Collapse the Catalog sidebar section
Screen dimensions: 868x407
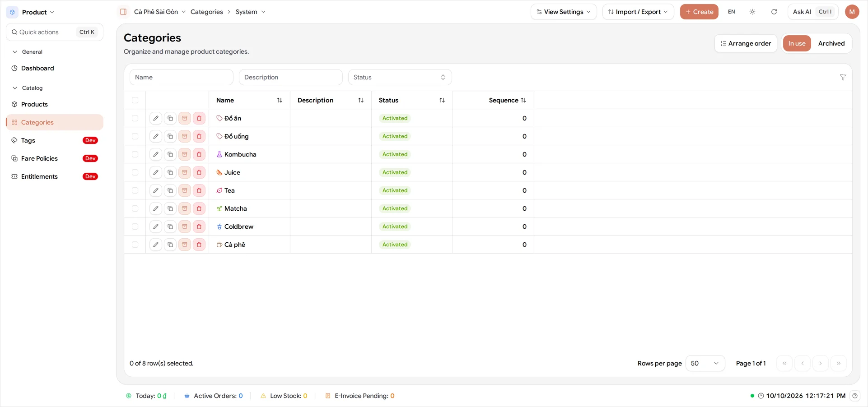[27, 88]
